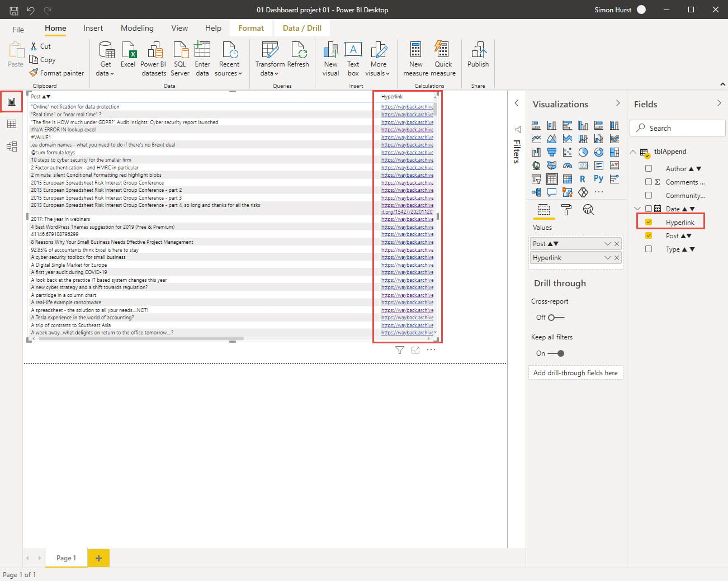Open the Model view in left sidebar
728x581 pixels.
[11, 147]
